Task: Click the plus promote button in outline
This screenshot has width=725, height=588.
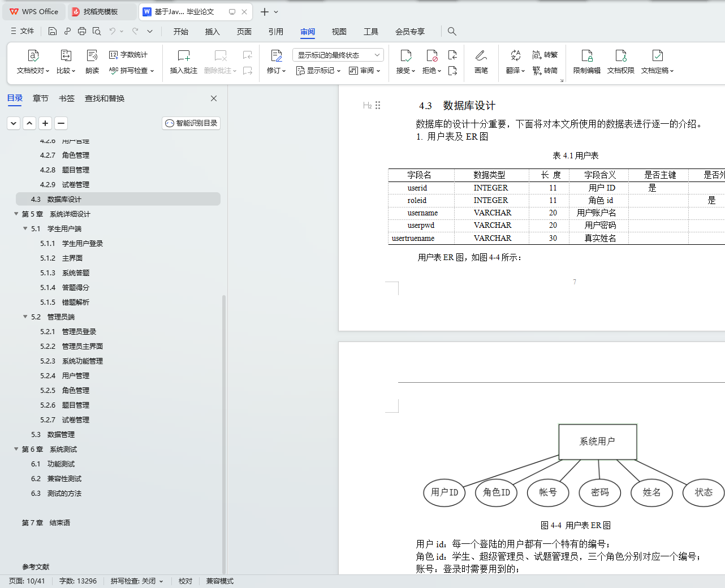Action: 45,123
